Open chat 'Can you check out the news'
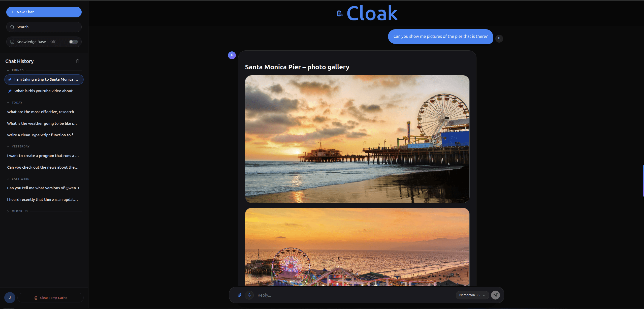The image size is (644, 309). click(x=44, y=167)
